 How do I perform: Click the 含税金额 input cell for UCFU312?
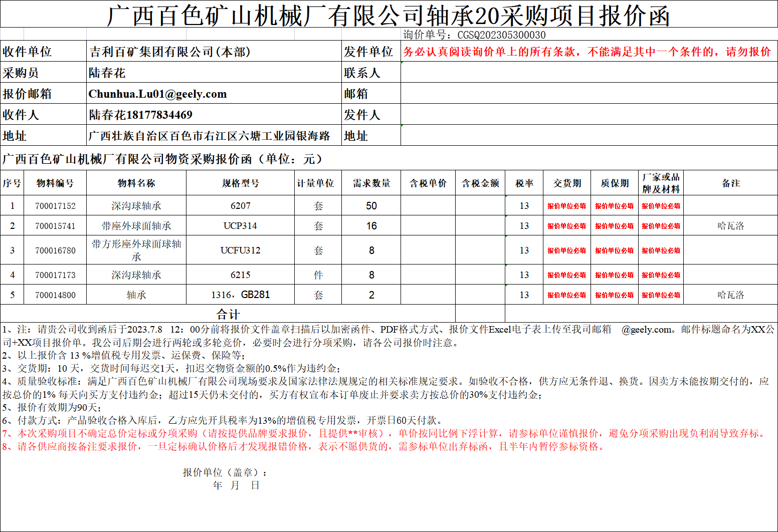[480, 250]
